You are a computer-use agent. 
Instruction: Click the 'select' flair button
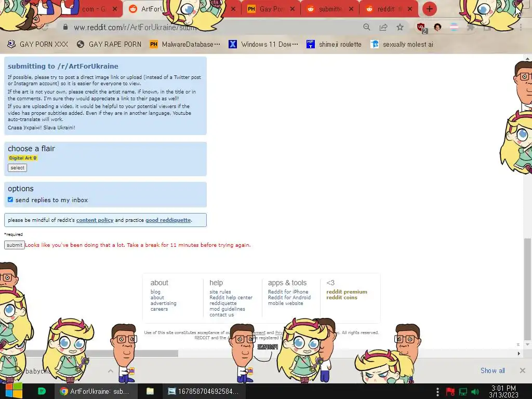(17, 168)
